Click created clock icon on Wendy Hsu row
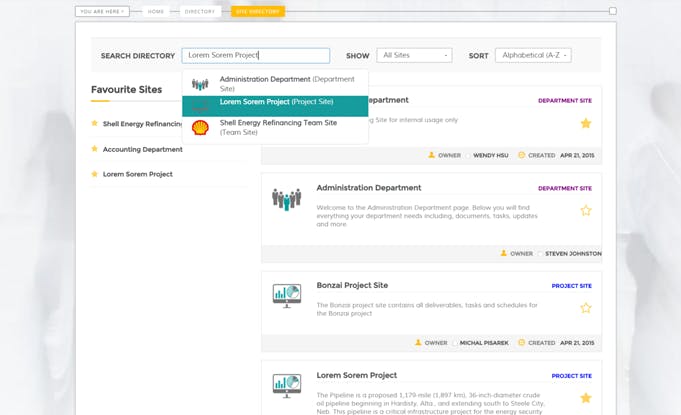The image size is (681, 415). coord(522,155)
